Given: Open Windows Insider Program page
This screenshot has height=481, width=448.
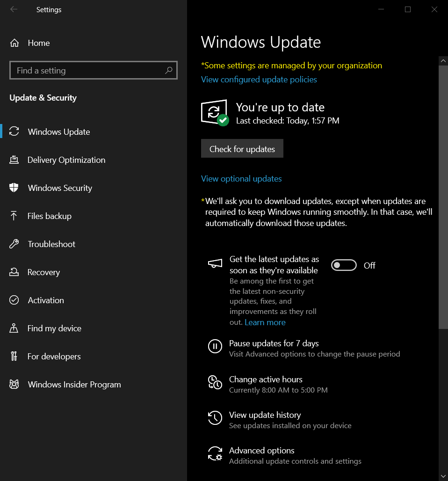Looking at the screenshot, I should coord(94,384).
